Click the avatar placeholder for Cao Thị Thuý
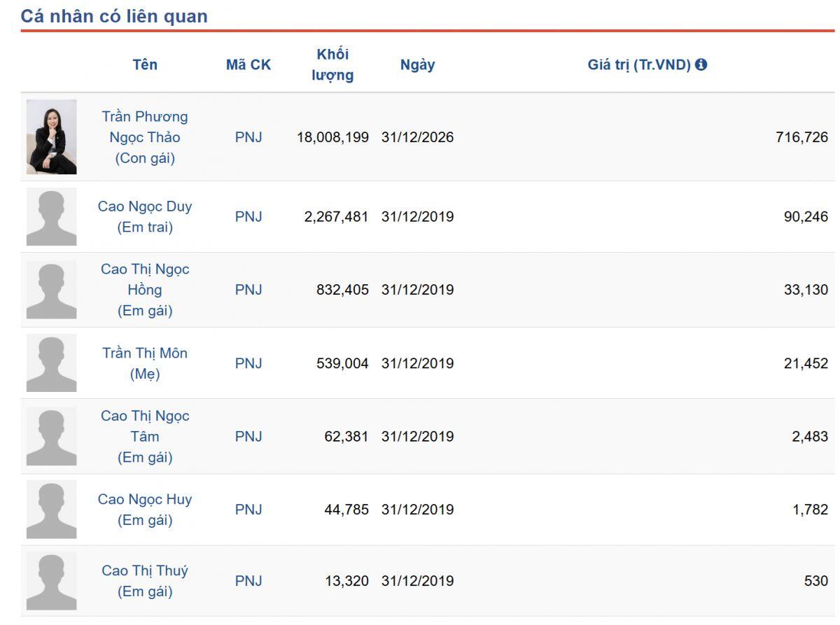 (x=52, y=580)
